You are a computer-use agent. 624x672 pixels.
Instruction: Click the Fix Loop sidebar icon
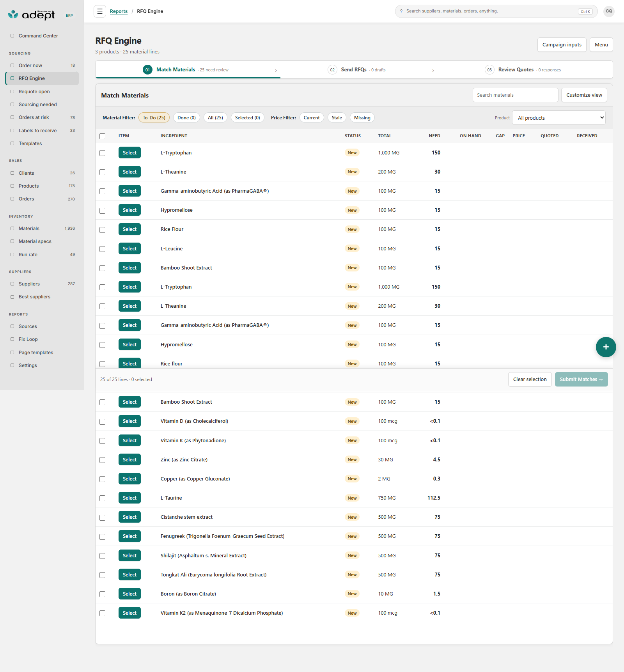click(x=12, y=339)
